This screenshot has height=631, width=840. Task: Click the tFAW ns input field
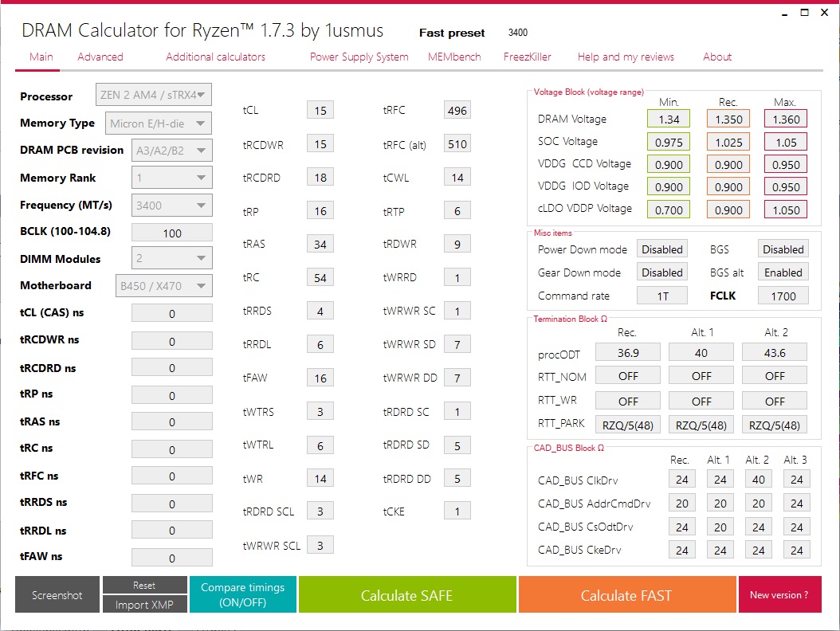(x=171, y=558)
